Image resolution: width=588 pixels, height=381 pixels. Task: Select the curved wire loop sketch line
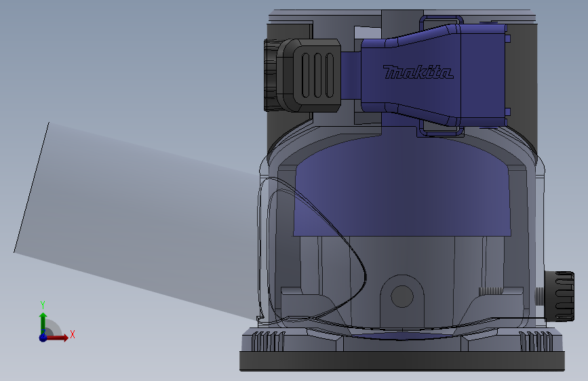(x=311, y=252)
